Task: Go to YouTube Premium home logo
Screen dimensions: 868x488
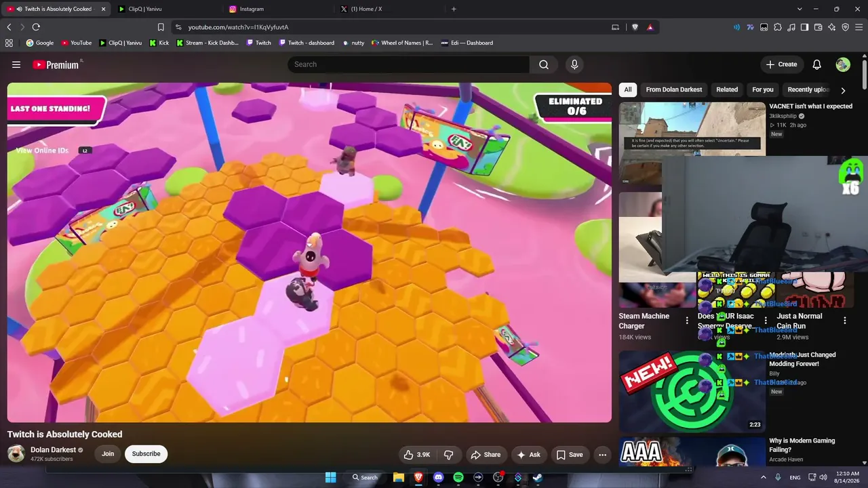Action: pyautogui.click(x=56, y=64)
